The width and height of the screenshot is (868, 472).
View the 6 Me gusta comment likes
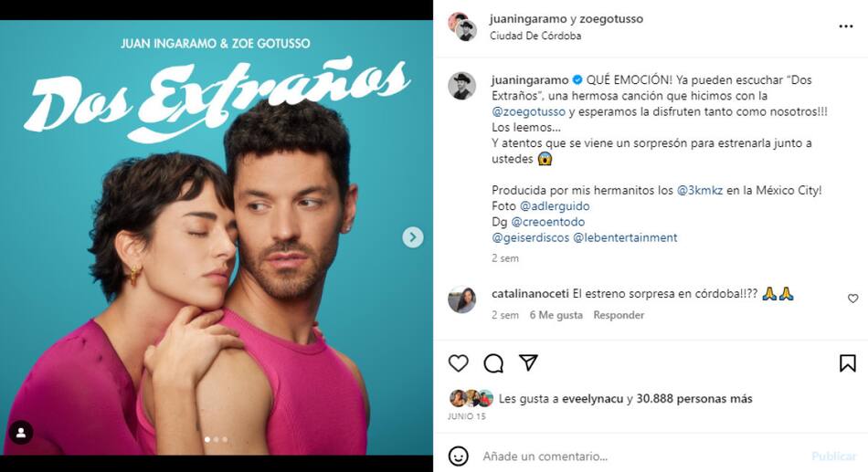point(556,315)
